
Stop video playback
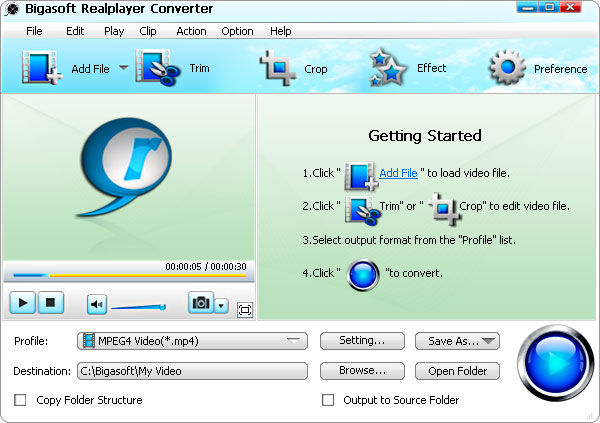coord(52,302)
